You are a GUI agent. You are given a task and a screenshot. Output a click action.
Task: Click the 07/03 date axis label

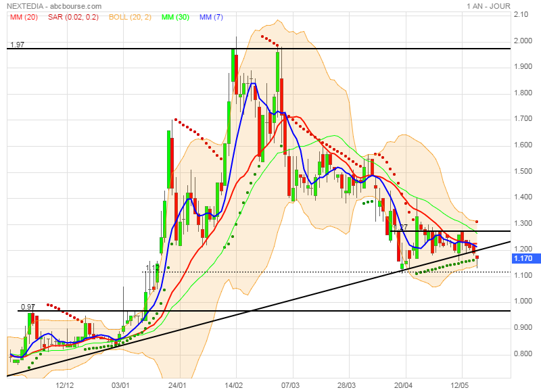click(291, 385)
